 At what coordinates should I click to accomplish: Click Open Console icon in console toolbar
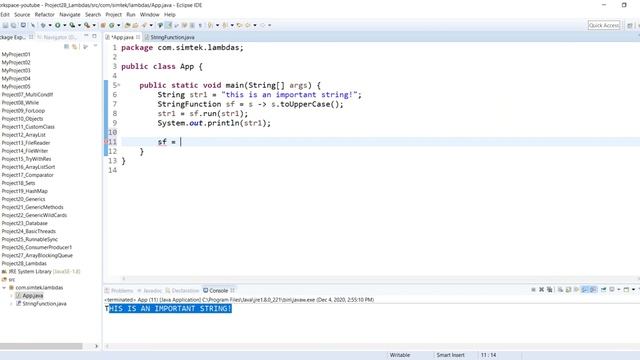pyautogui.click(x=626, y=290)
